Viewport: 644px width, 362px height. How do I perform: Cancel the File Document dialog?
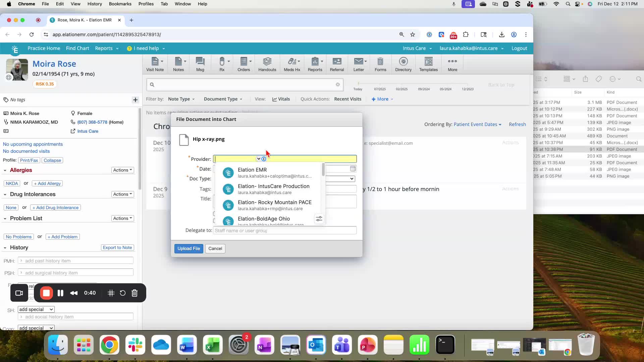pos(215,248)
